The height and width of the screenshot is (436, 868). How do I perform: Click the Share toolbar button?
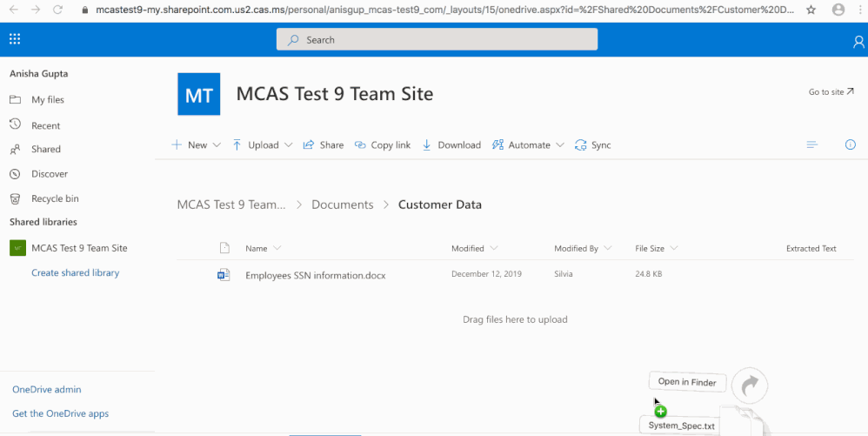324,145
